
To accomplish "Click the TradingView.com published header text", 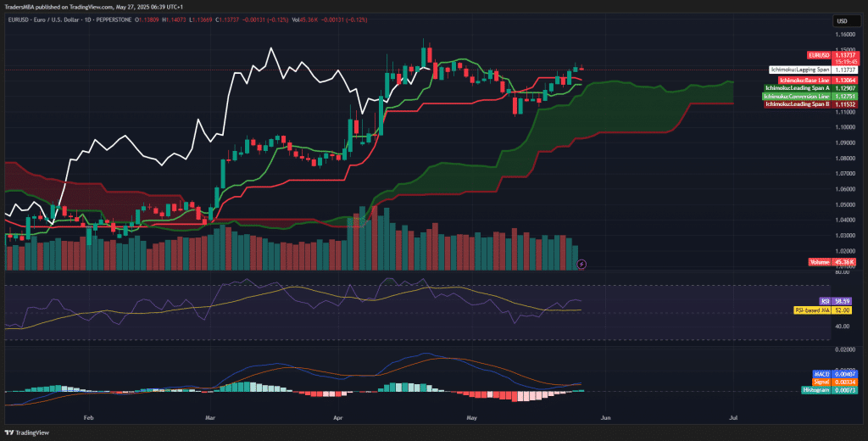I will point(98,6).
